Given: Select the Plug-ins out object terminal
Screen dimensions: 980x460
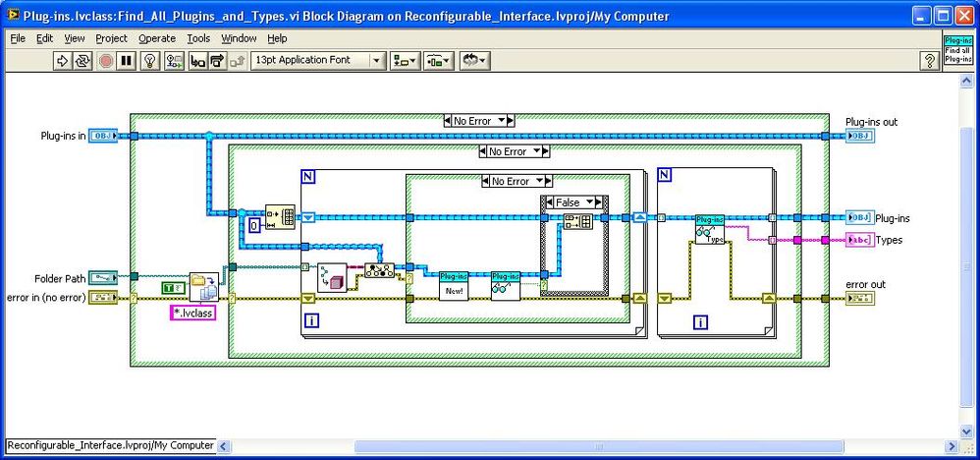Looking at the screenshot, I should (x=860, y=136).
